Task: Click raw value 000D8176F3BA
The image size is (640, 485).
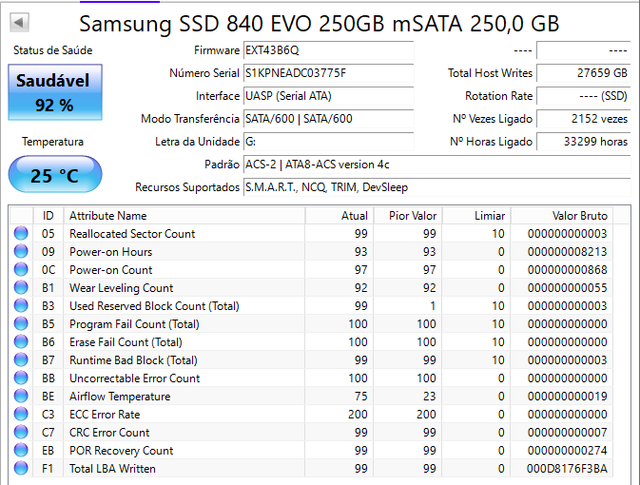Action: [x=567, y=468]
